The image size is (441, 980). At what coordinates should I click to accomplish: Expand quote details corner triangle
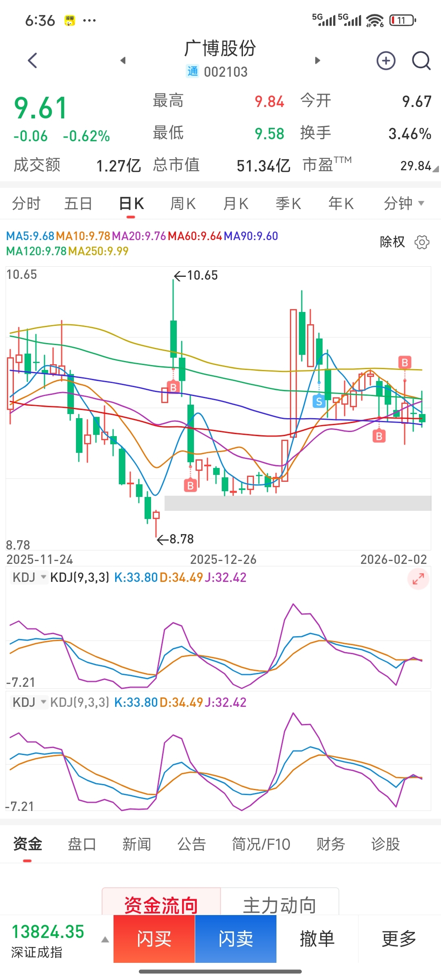[436, 169]
